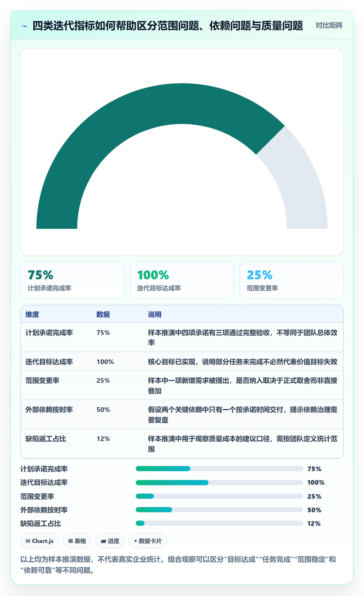The width and height of the screenshot is (364, 596).
Task: Select 缺陷返工占比 in the table's 维度 column
Action: [x=46, y=439]
